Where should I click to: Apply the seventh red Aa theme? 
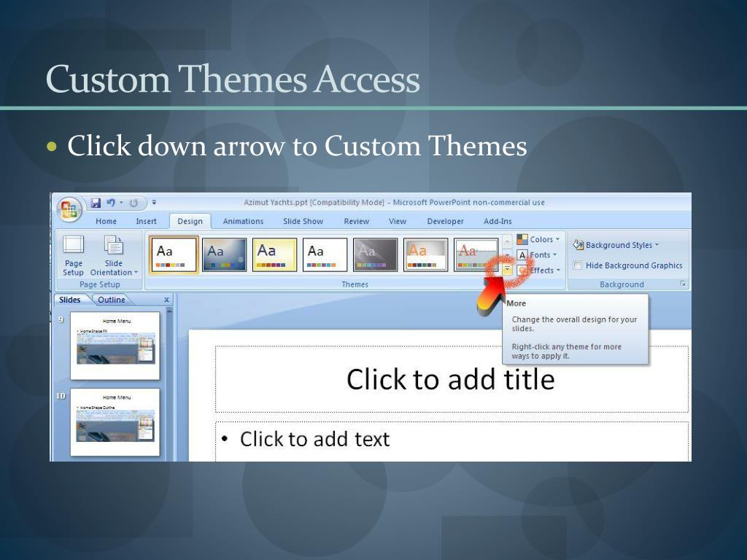pyautogui.click(x=476, y=255)
